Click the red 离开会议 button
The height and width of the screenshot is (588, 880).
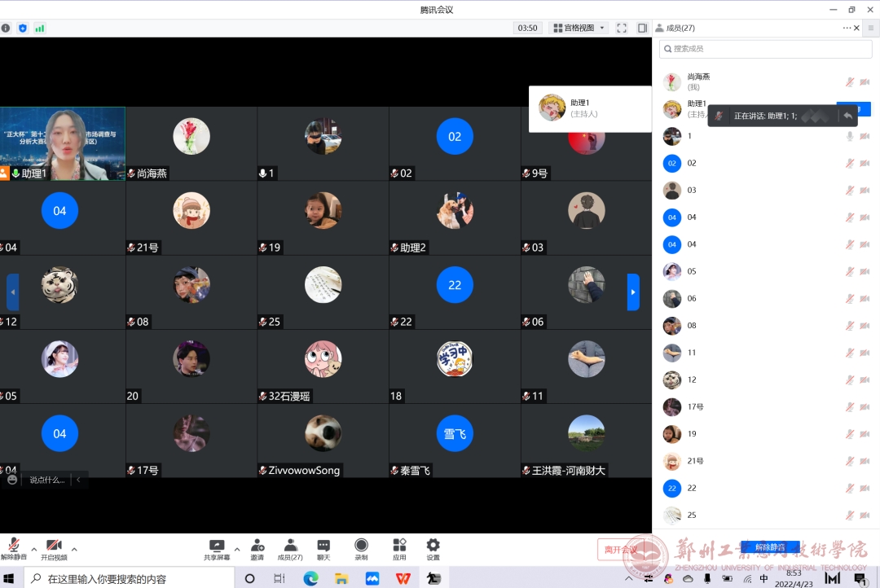tap(620, 549)
